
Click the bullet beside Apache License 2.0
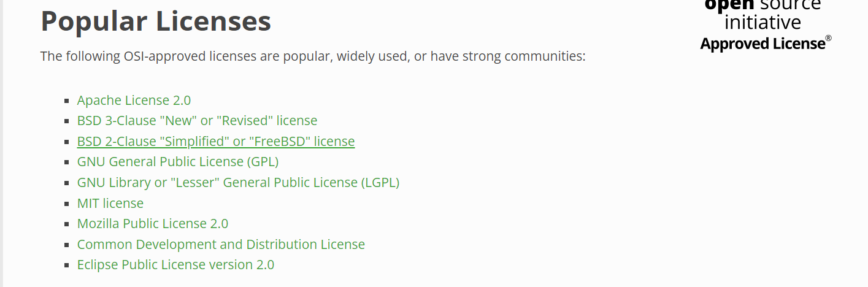(x=67, y=101)
